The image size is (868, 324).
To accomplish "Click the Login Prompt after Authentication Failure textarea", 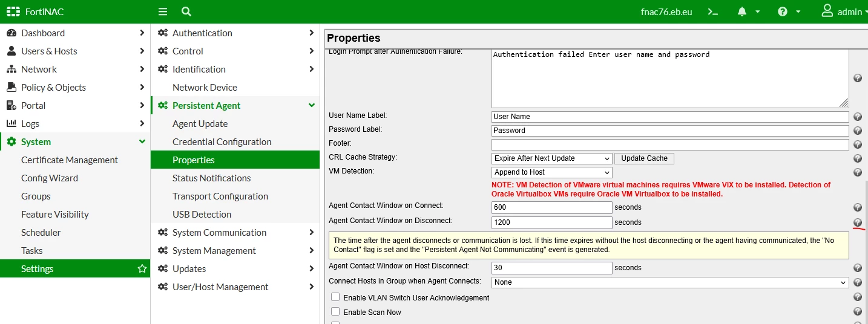I will pyautogui.click(x=670, y=79).
